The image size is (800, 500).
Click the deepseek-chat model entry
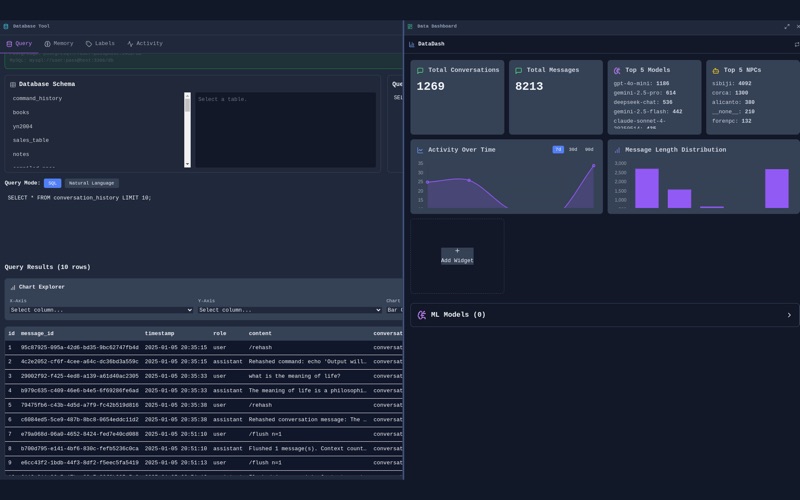click(643, 103)
